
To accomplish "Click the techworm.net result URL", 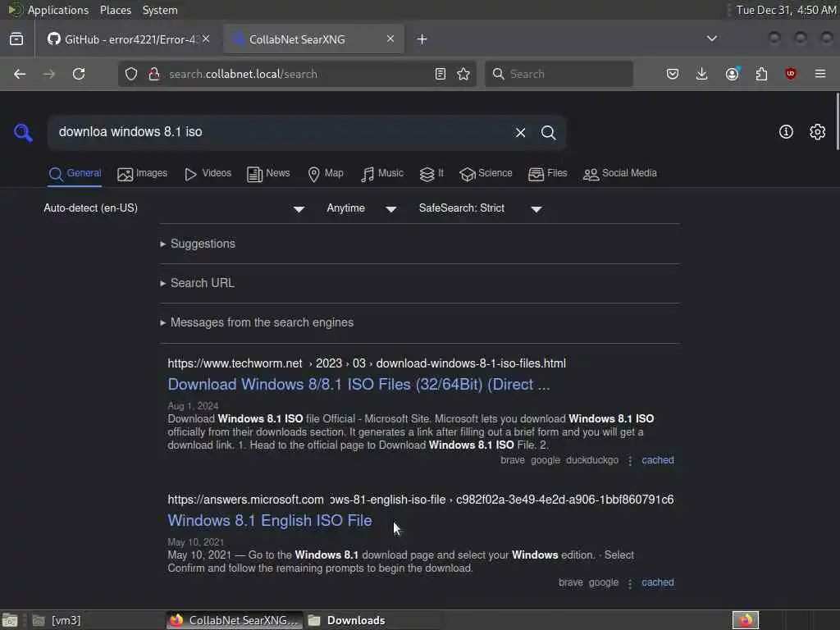I will [x=367, y=363].
